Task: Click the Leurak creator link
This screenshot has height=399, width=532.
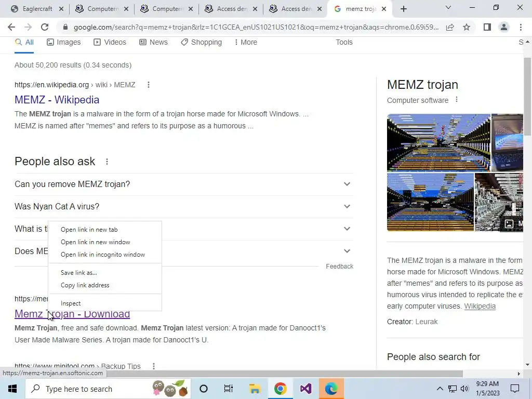Action: point(427,322)
